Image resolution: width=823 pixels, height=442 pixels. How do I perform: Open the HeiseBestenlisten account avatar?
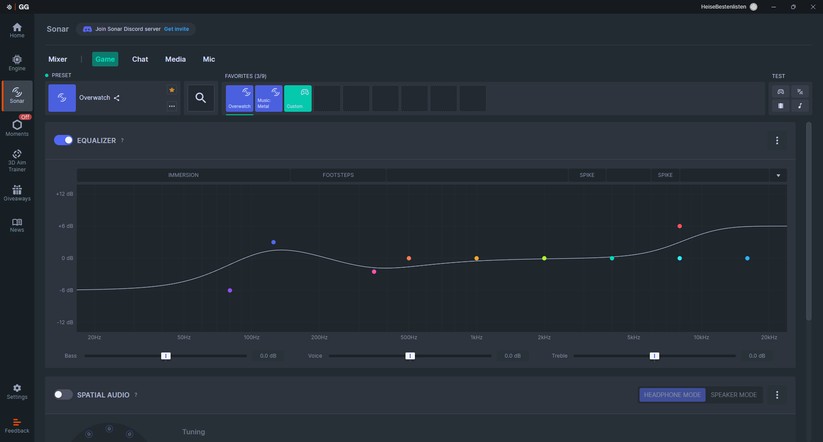click(754, 7)
